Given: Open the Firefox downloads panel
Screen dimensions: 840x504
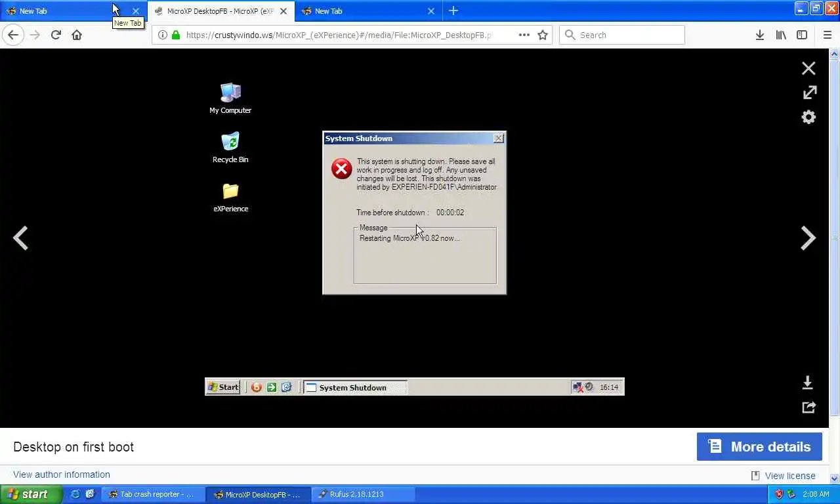Looking at the screenshot, I should click(759, 35).
